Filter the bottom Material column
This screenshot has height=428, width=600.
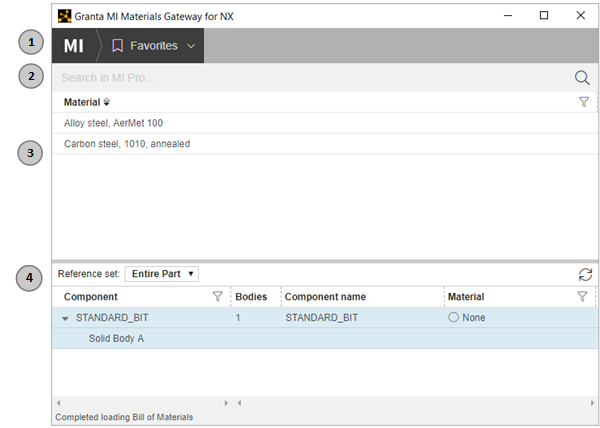[x=582, y=297]
